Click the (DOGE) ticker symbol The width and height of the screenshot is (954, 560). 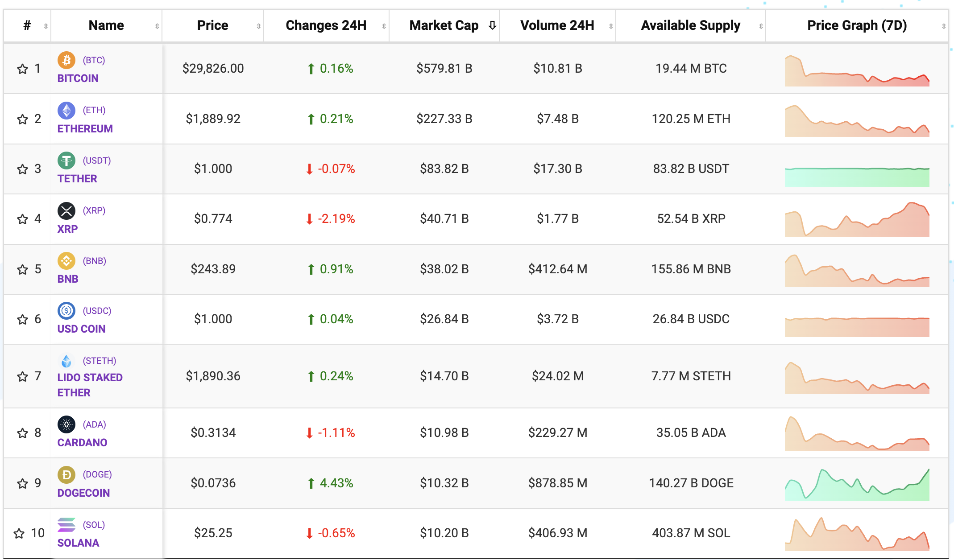point(97,474)
